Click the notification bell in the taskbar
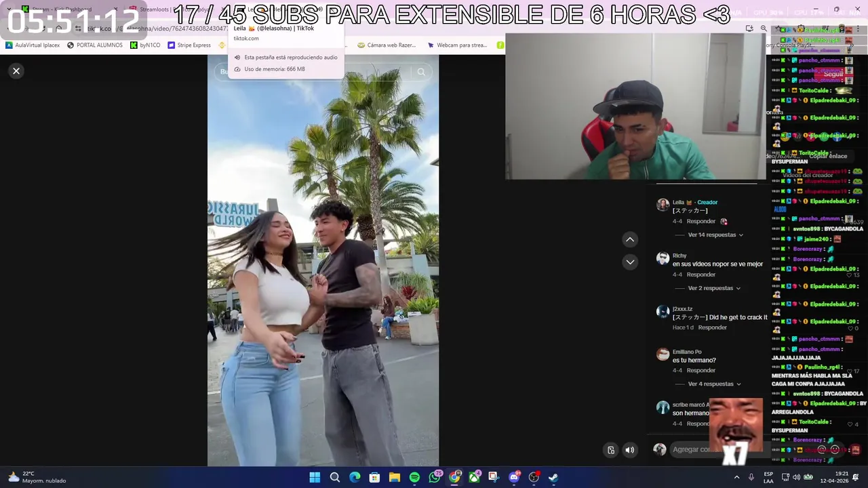Image resolution: width=868 pixels, height=488 pixels. pos(856,477)
